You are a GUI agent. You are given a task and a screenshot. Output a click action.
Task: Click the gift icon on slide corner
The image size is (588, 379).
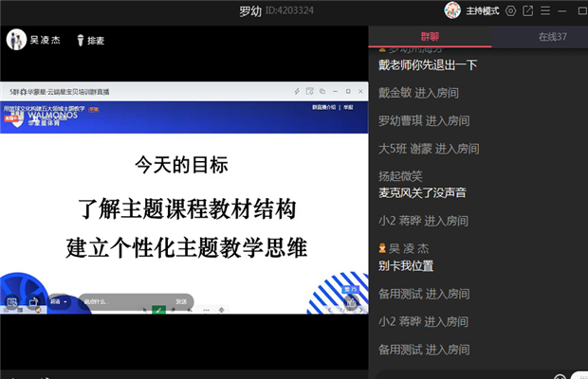[351, 303]
